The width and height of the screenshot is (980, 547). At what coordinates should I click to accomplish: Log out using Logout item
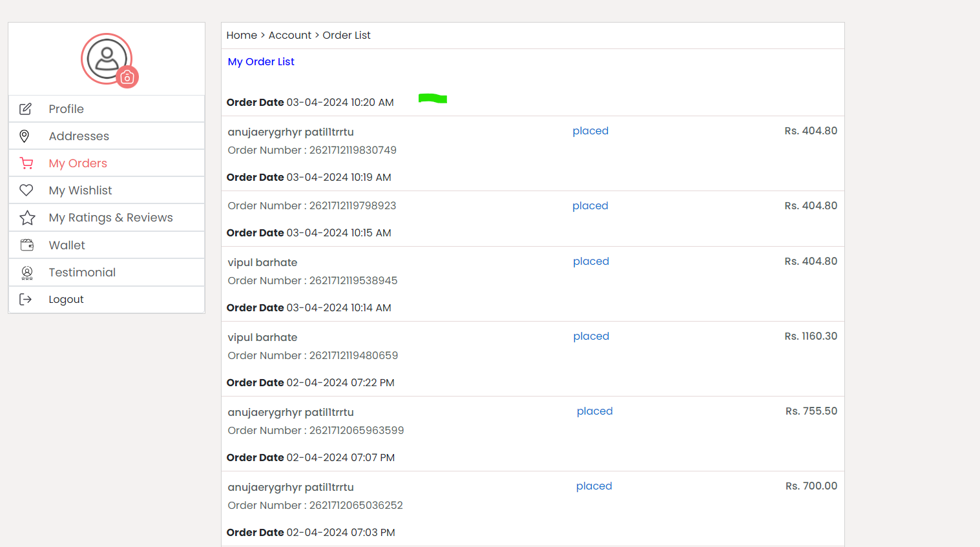pos(107,300)
